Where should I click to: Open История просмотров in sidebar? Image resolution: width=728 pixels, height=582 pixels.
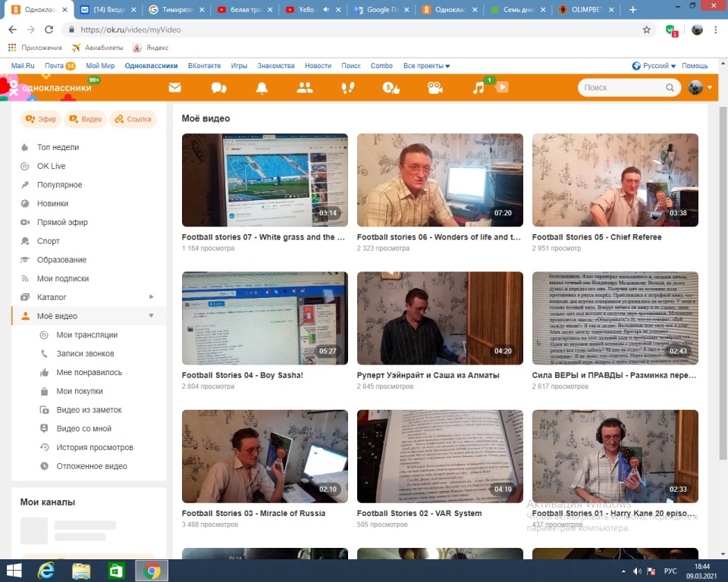[95, 447]
